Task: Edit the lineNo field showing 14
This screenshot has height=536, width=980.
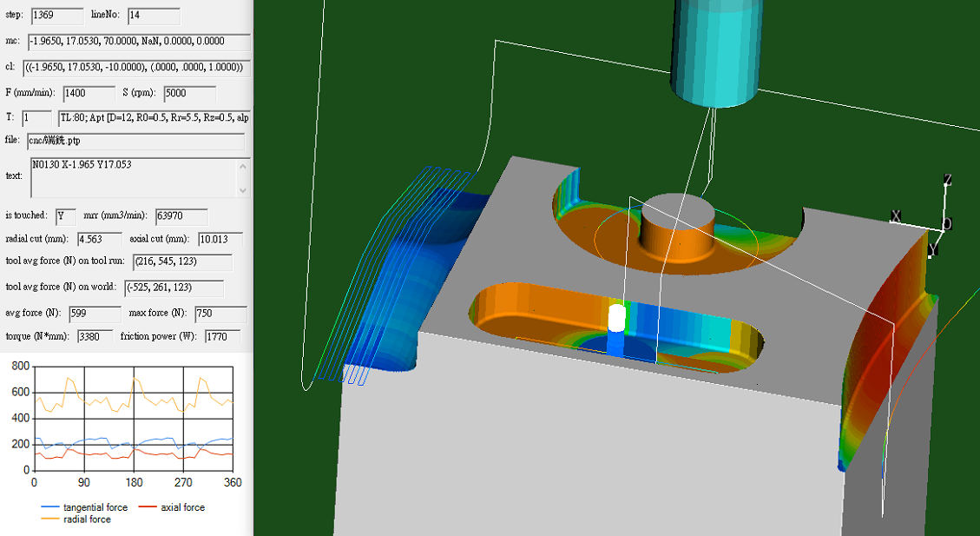Action: [x=151, y=16]
